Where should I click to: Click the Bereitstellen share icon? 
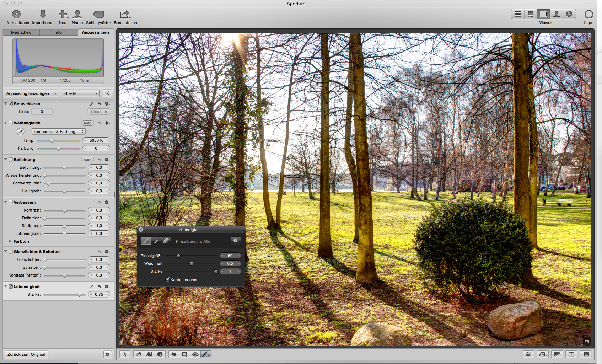(x=125, y=14)
